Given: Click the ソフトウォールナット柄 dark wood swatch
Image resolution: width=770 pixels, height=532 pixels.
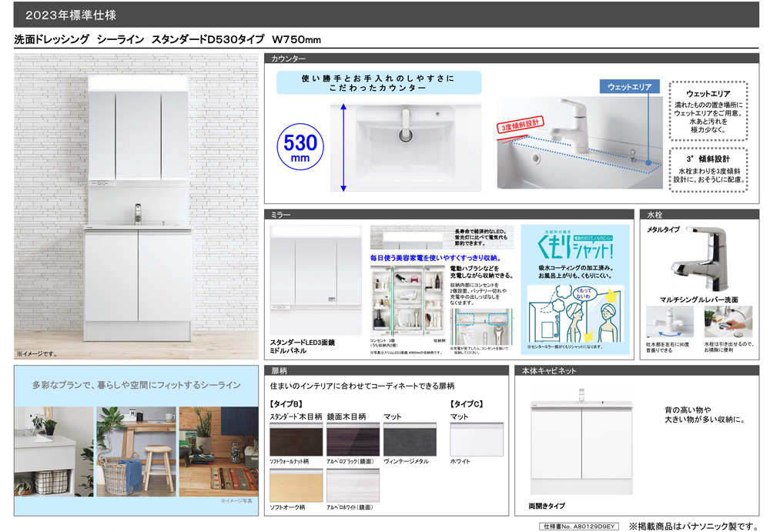Looking at the screenshot, I should [296, 439].
